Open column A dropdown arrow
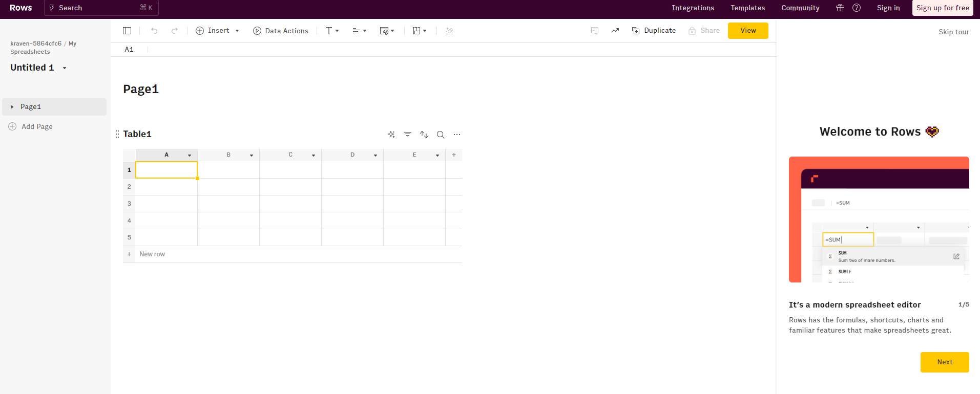Image resolution: width=980 pixels, height=394 pixels. [190, 155]
